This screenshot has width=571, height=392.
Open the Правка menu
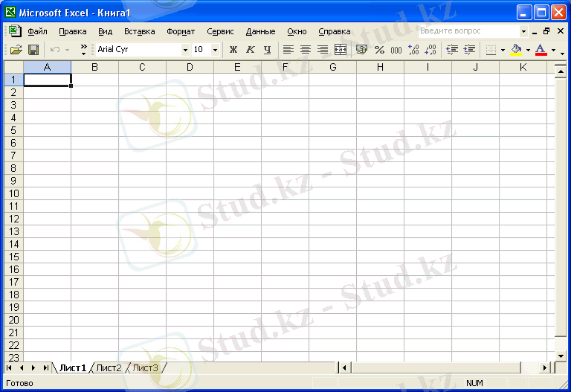point(73,31)
